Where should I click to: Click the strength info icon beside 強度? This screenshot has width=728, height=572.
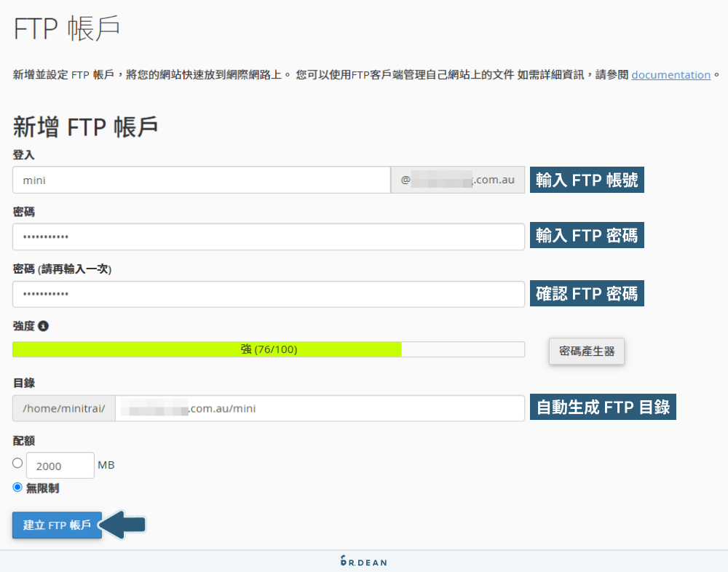coord(41,326)
